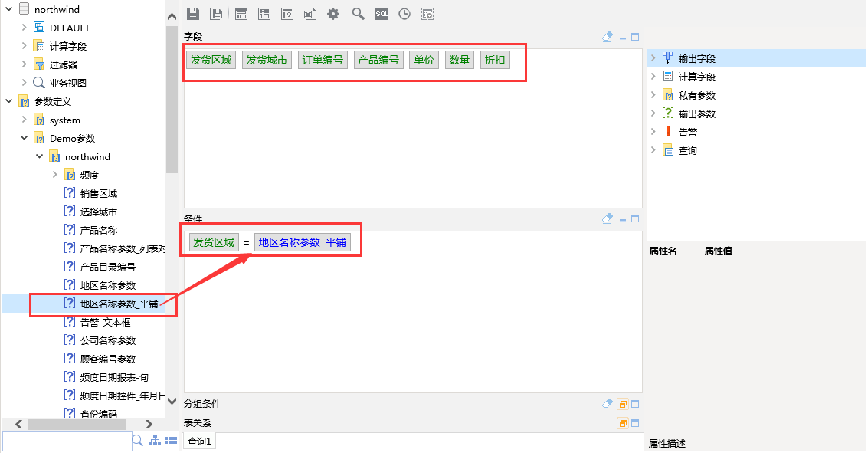This screenshot has width=868, height=453.
Task: Click the layout view icon after Save As
Action: click(241, 14)
